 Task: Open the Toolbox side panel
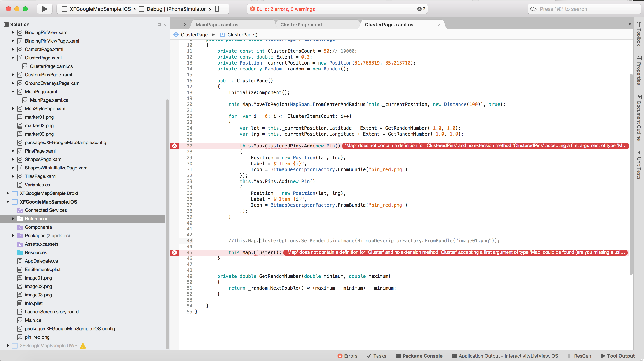(639, 34)
